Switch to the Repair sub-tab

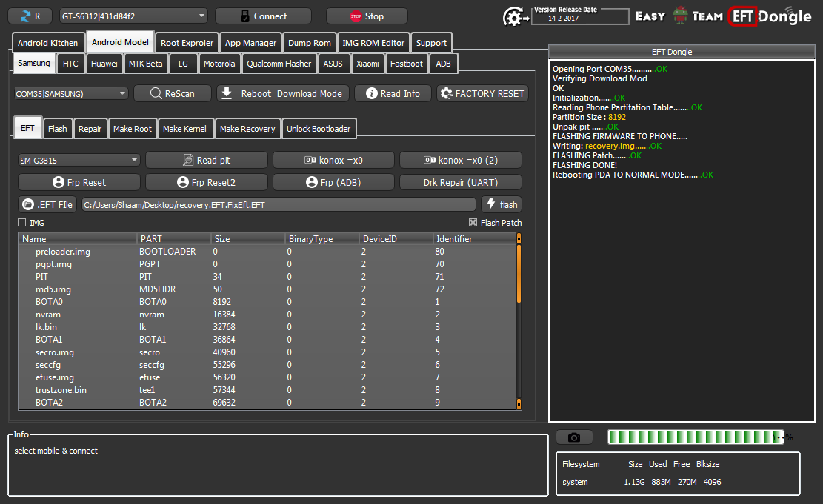coord(90,129)
